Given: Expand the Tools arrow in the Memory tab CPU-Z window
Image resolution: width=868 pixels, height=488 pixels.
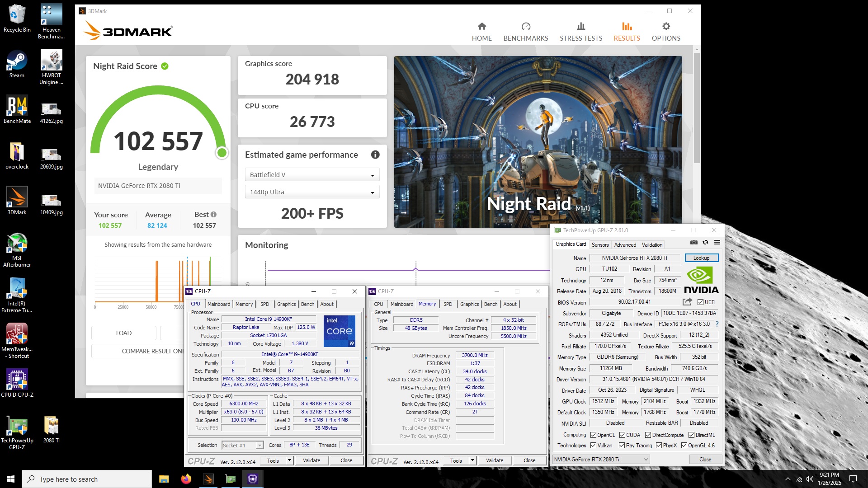Looking at the screenshot, I should pyautogui.click(x=473, y=460).
